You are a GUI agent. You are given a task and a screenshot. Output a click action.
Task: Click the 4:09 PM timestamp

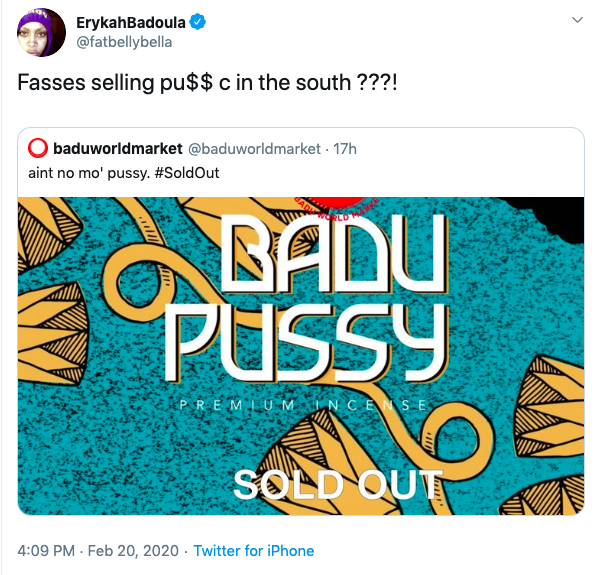[x=46, y=551]
